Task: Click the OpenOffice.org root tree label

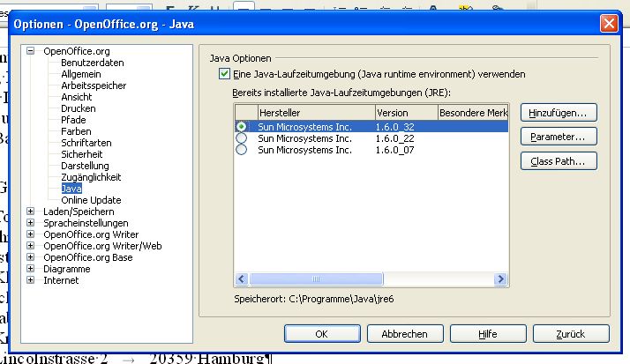Action: 77,51
